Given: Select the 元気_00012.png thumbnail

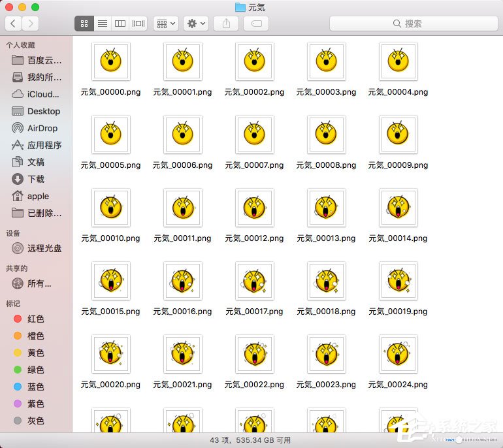Looking at the screenshot, I should point(255,208).
